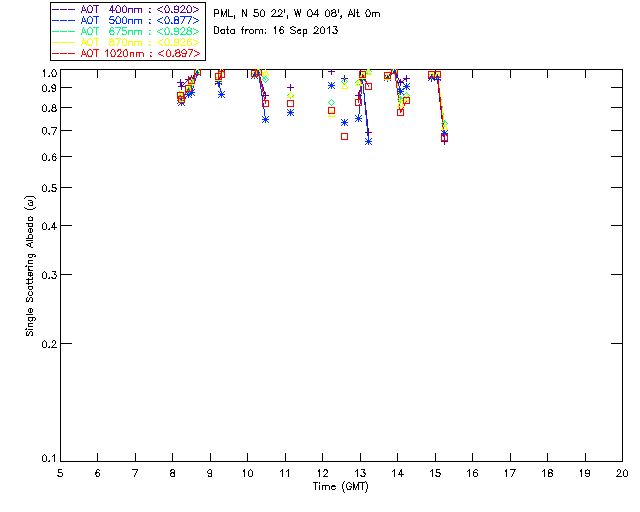Click the x-axis tick label 7
Screen dimensions: 640x512
tap(135, 473)
